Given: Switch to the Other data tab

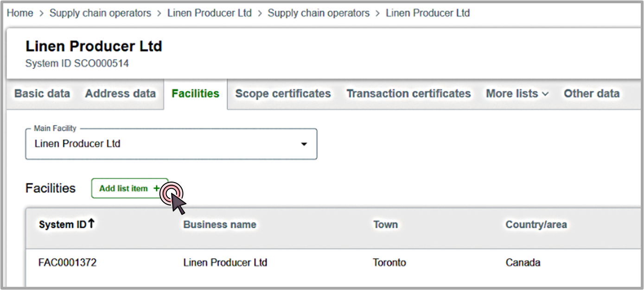Looking at the screenshot, I should [591, 94].
